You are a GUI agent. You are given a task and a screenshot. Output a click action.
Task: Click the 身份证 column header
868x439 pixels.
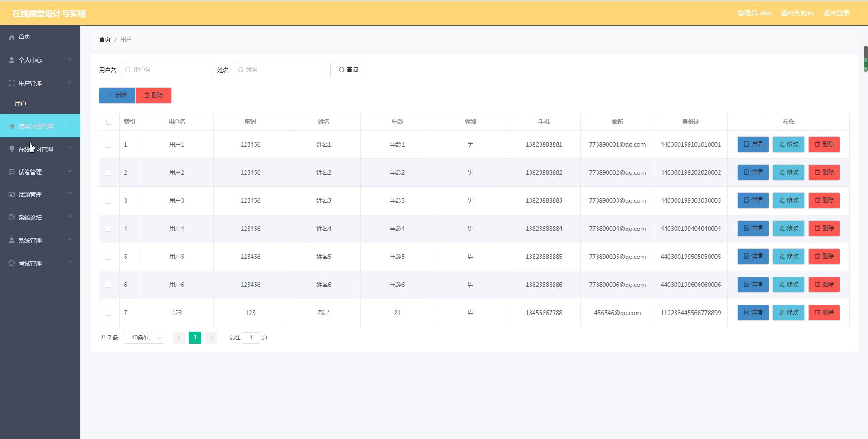point(690,122)
